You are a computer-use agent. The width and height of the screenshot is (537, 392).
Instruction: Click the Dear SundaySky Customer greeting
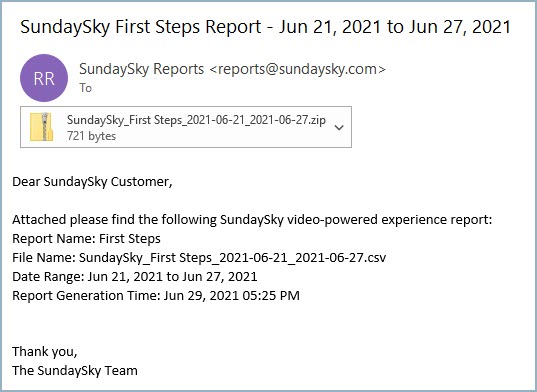pyautogui.click(x=92, y=181)
